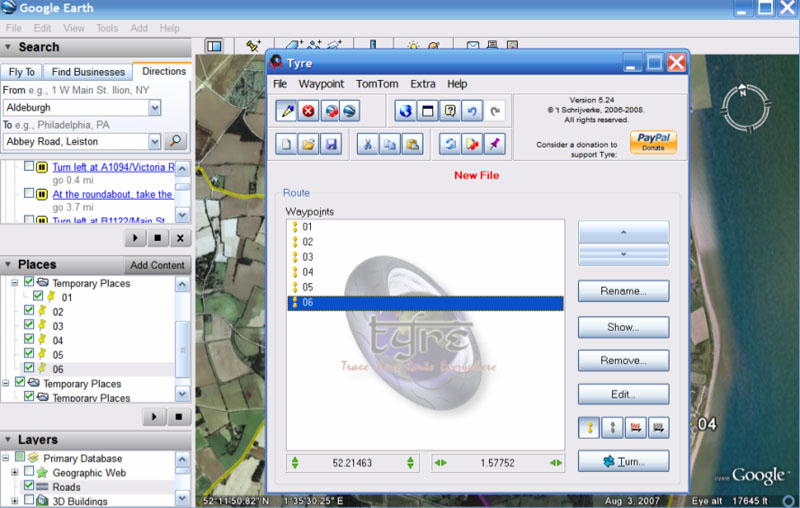Open Tools menu in Google Earth
This screenshot has height=508, width=800.
tap(107, 28)
